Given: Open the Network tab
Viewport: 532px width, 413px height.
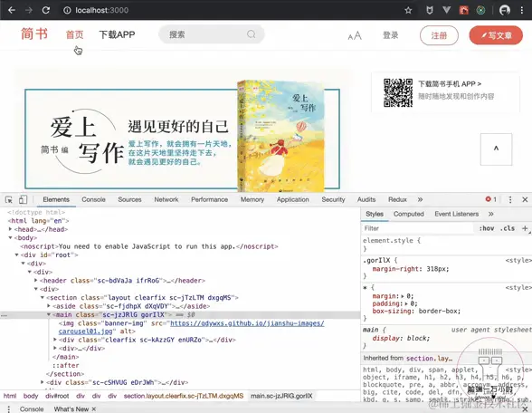Looking at the screenshot, I should click(x=166, y=199).
